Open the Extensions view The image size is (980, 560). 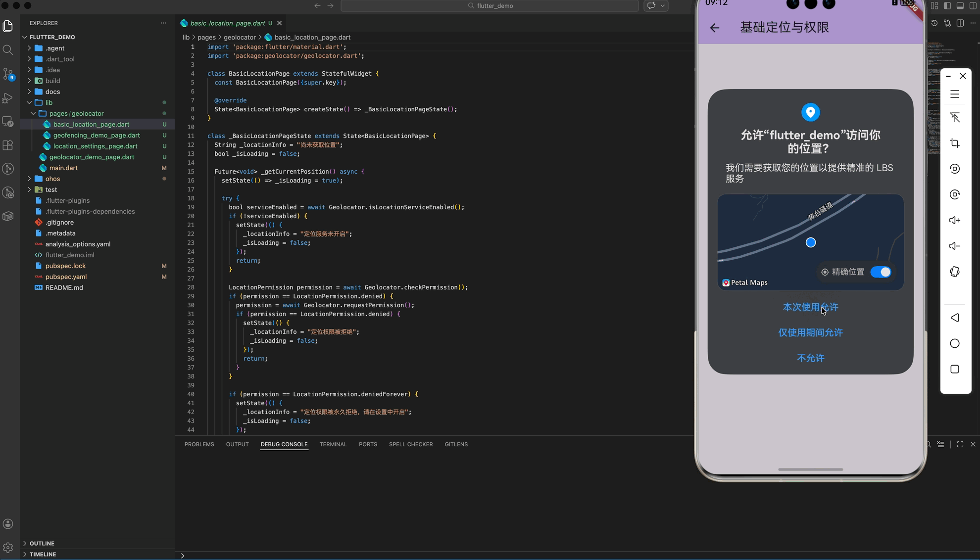click(8, 145)
